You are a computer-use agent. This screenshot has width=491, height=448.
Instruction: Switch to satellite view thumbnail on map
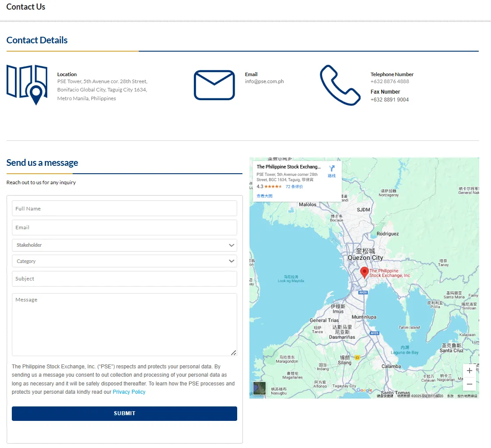(259, 388)
